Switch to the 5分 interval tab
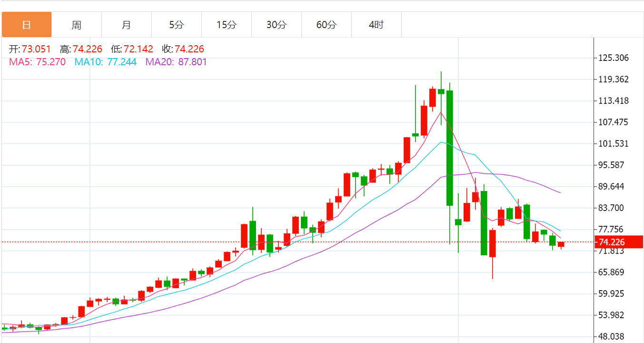Screen dimensions: 644x343 click(176, 25)
